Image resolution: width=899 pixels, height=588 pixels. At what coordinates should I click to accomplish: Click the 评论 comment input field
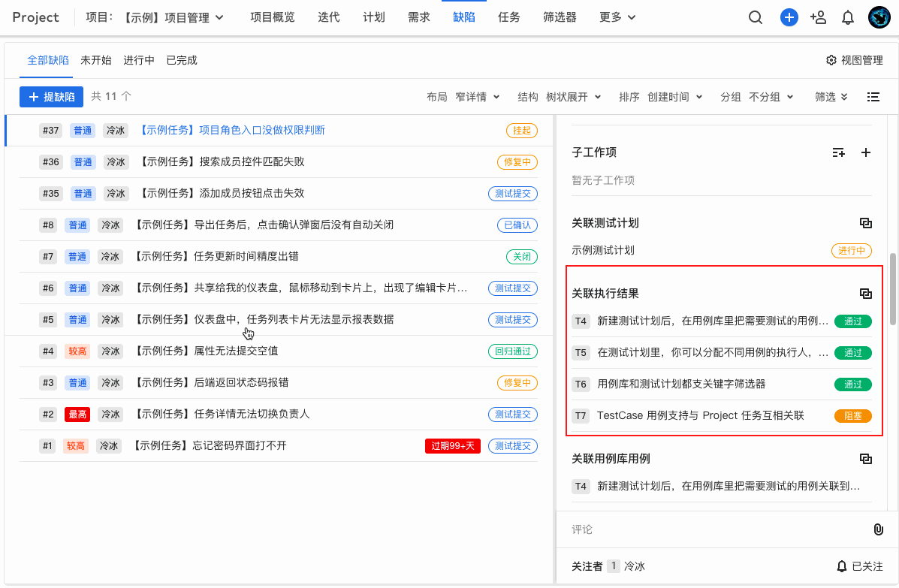pos(716,529)
